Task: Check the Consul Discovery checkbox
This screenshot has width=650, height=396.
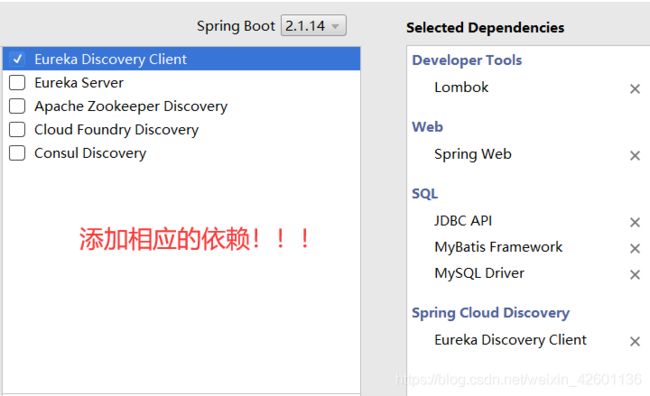Action: [x=17, y=153]
